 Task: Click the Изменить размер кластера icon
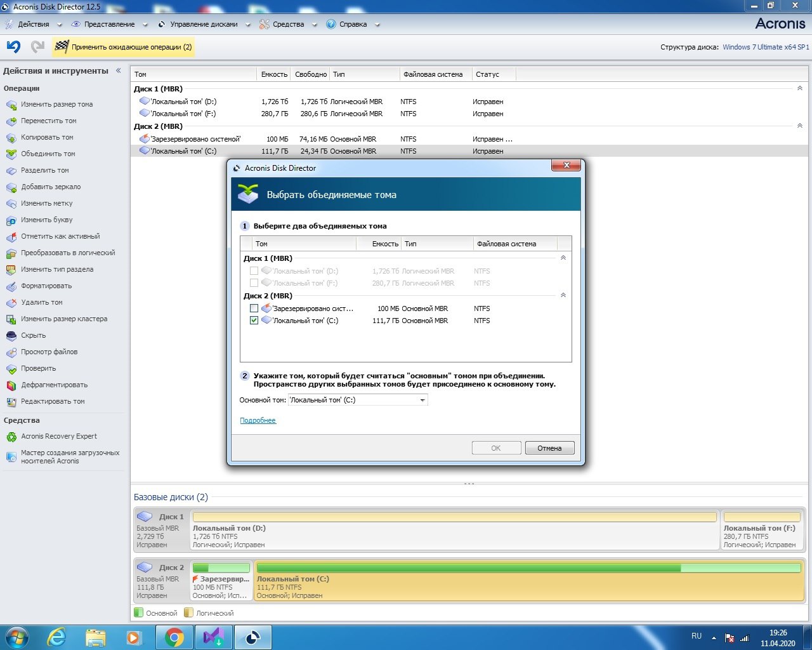pyautogui.click(x=11, y=319)
